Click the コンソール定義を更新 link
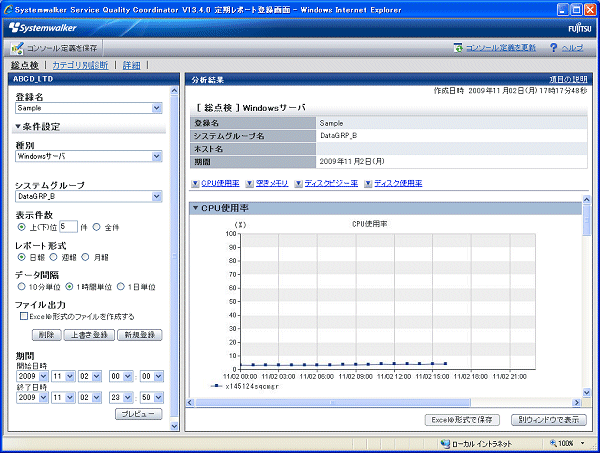Screen dimensions: 600x453 [x=501, y=48]
